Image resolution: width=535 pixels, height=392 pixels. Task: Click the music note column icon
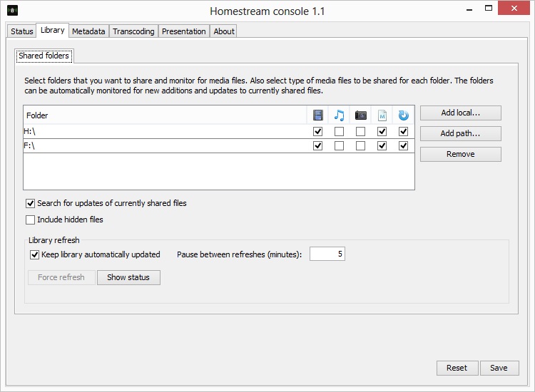click(x=339, y=115)
